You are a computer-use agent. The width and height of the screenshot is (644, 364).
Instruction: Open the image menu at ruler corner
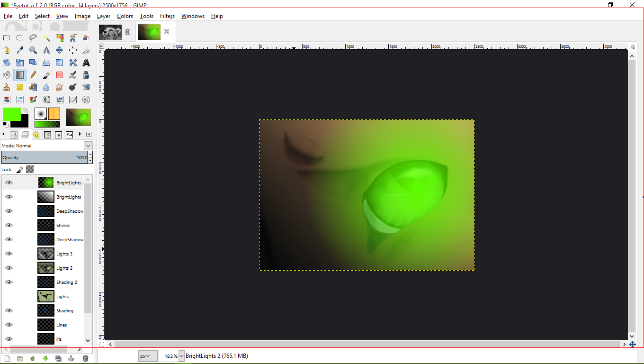[x=101, y=46]
